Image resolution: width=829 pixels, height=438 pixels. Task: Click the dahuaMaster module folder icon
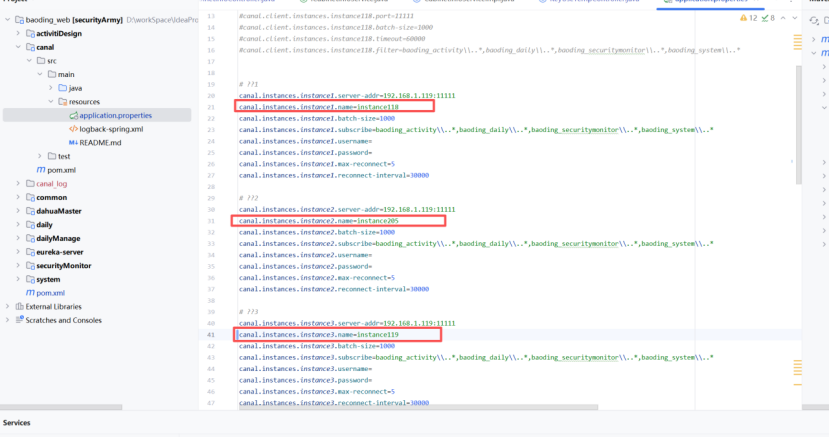tap(30, 211)
